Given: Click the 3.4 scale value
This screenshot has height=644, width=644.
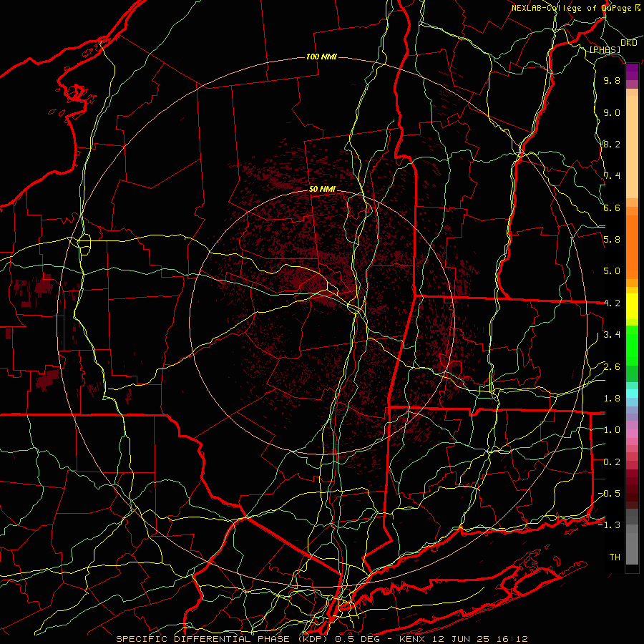Looking at the screenshot, I should pyautogui.click(x=612, y=335).
